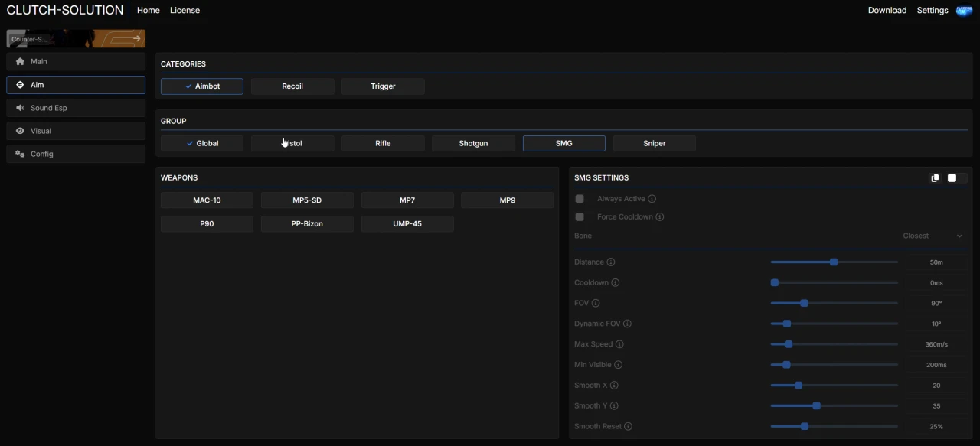Screen dimensions: 980x446
Task: Click info icon next to Smooth Y
Action: 614,406
